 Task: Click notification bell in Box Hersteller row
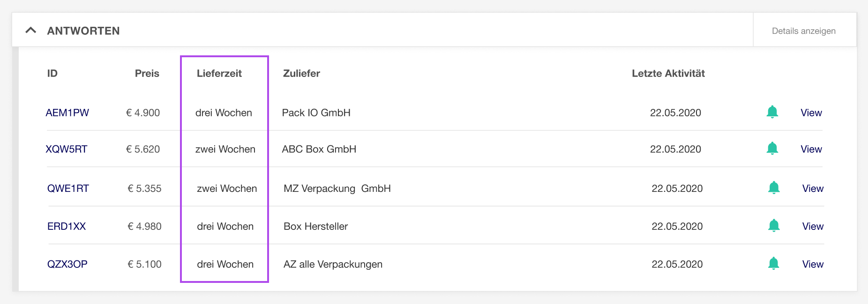774,226
